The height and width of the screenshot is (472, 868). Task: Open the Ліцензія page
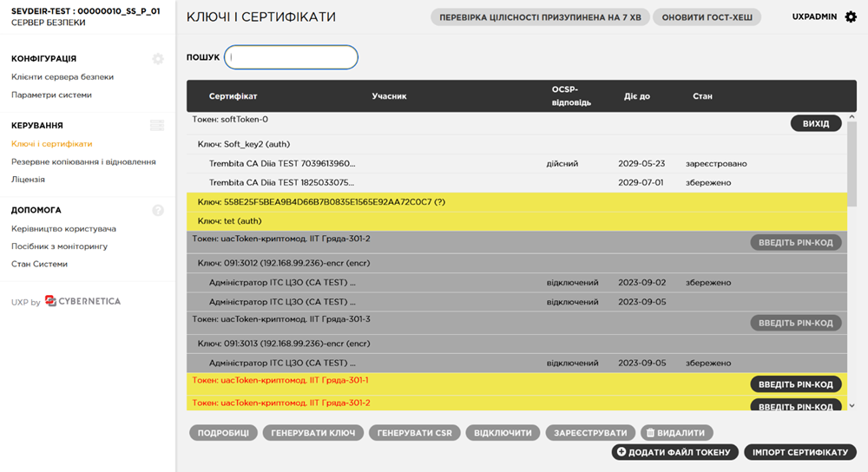click(28, 180)
